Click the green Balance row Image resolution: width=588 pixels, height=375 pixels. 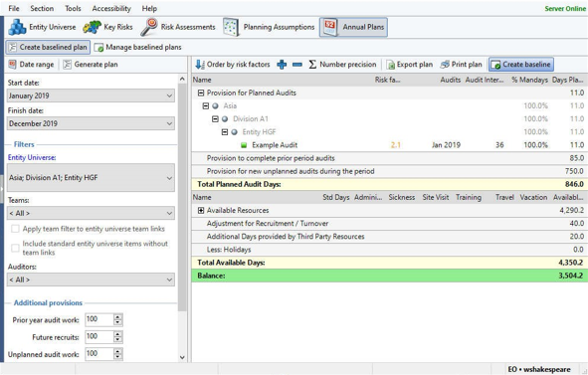[x=389, y=276]
